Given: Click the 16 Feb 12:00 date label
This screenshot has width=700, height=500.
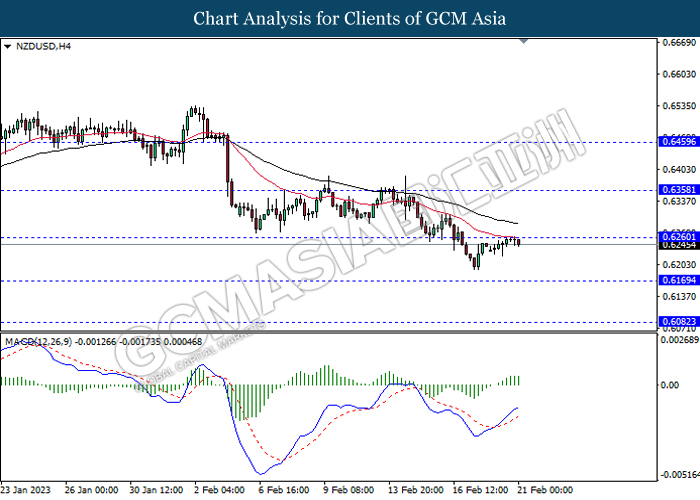Looking at the screenshot, I should point(480,490).
